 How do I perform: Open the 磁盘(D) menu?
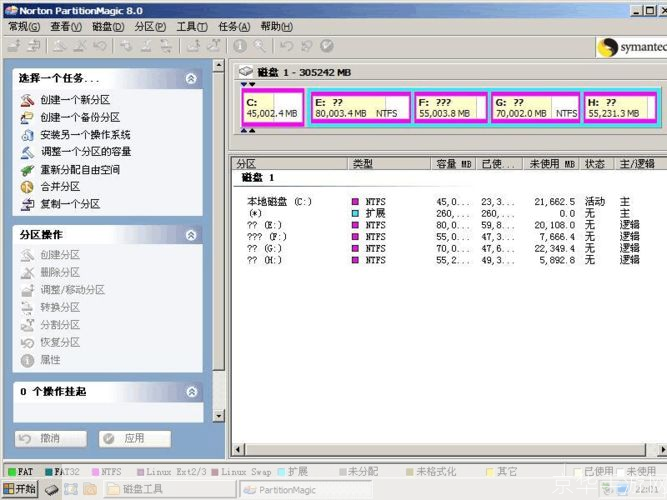tap(108, 27)
